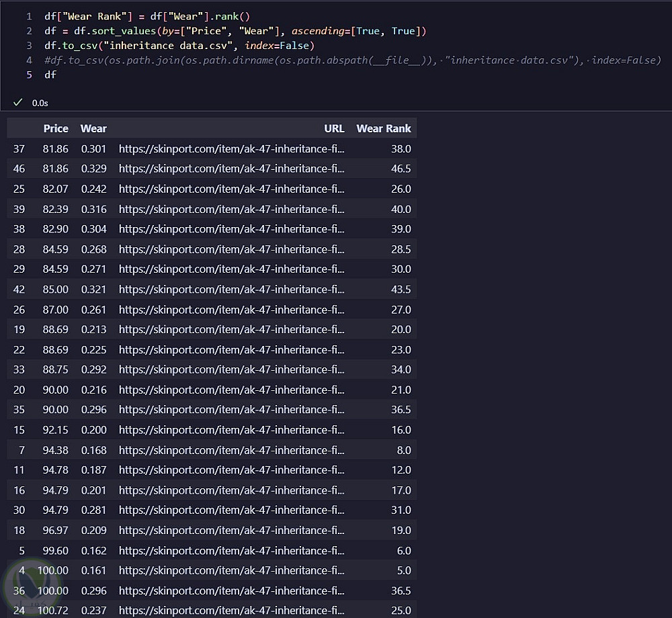Screen dimensions: 672x618
Task: Click the URL in row index 46
Action: pyautogui.click(x=231, y=169)
